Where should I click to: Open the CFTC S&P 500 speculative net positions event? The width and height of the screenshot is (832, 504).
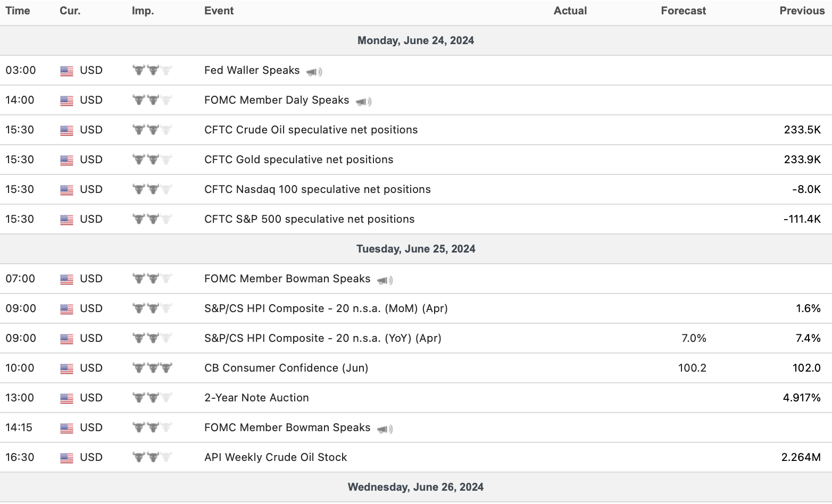(309, 219)
